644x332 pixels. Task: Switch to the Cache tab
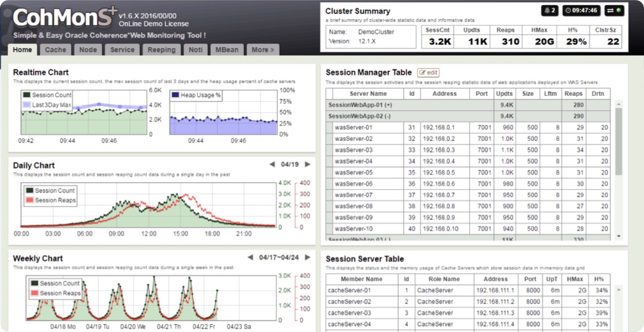[x=55, y=50]
